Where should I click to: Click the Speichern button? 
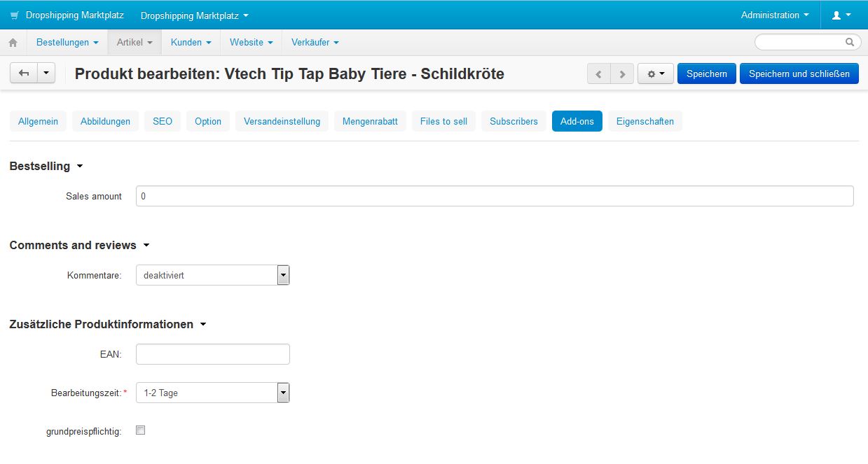(x=707, y=73)
